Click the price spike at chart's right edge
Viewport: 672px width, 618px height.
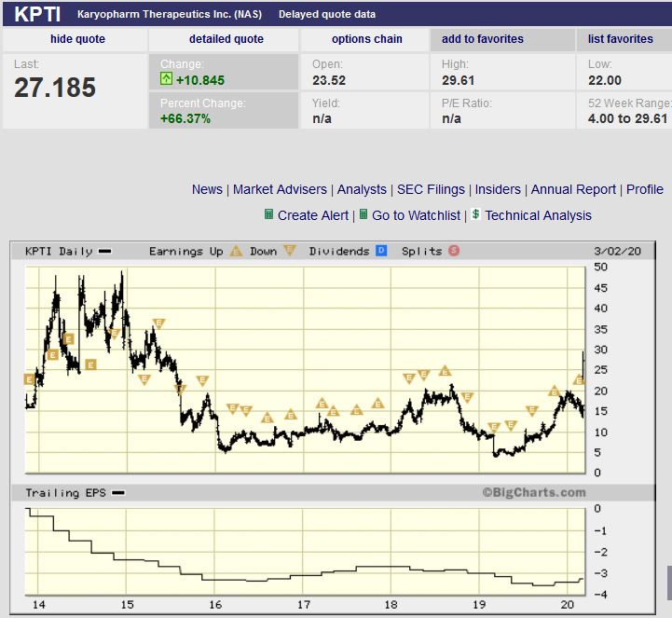(583, 364)
